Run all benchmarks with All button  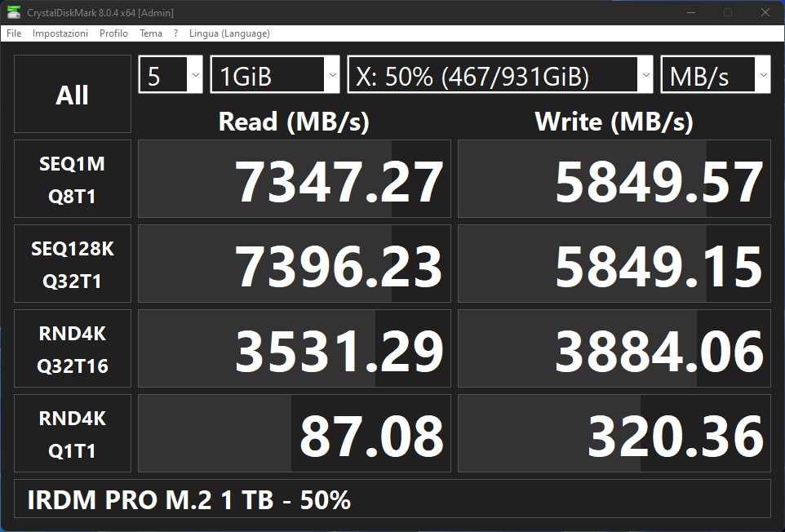click(73, 94)
